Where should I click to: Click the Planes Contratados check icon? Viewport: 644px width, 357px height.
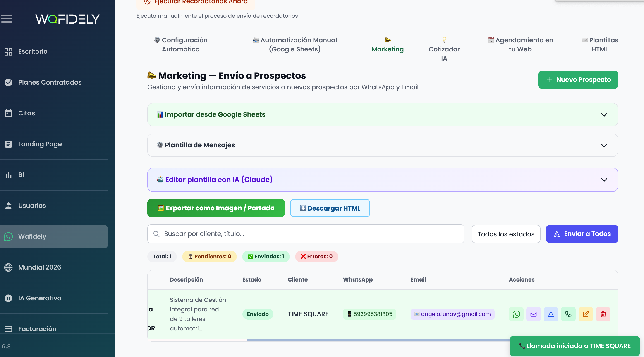click(x=8, y=82)
